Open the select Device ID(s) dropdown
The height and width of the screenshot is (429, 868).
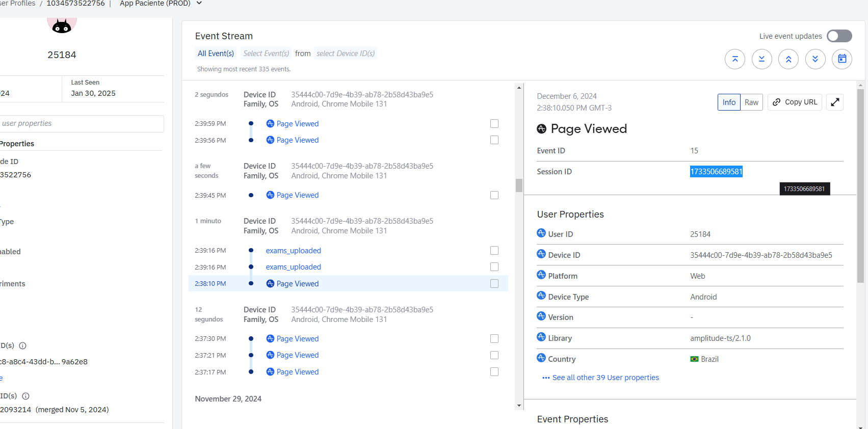[345, 53]
